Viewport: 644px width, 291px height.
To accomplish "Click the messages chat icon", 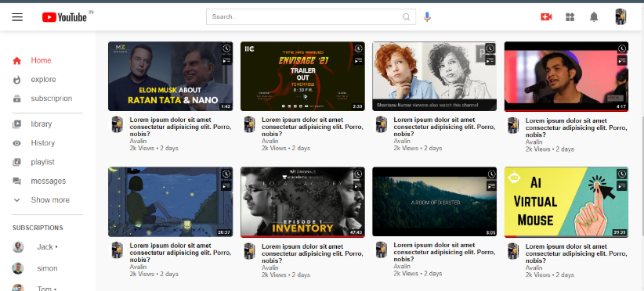I will [x=16, y=181].
